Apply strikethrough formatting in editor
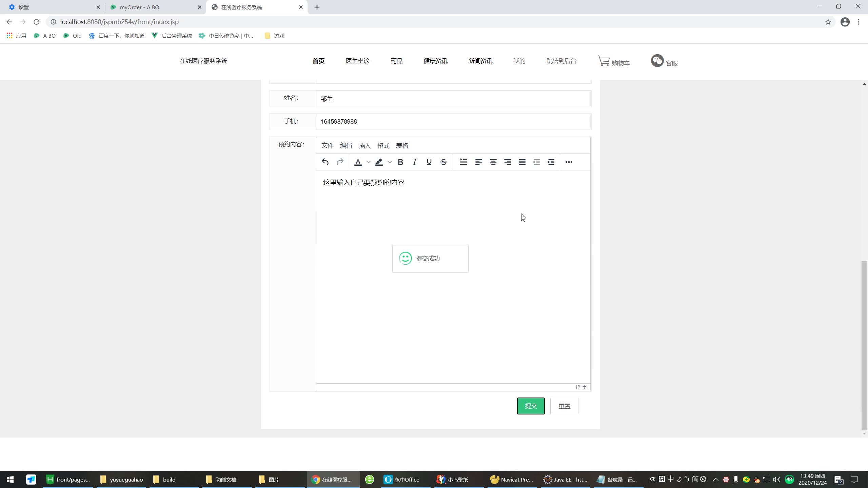The height and width of the screenshot is (488, 868). click(443, 162)
